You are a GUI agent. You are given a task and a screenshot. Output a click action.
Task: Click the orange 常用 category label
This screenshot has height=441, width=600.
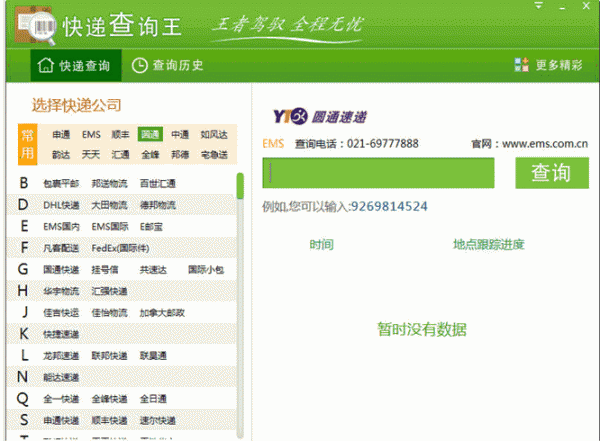(x=28, y=144)
